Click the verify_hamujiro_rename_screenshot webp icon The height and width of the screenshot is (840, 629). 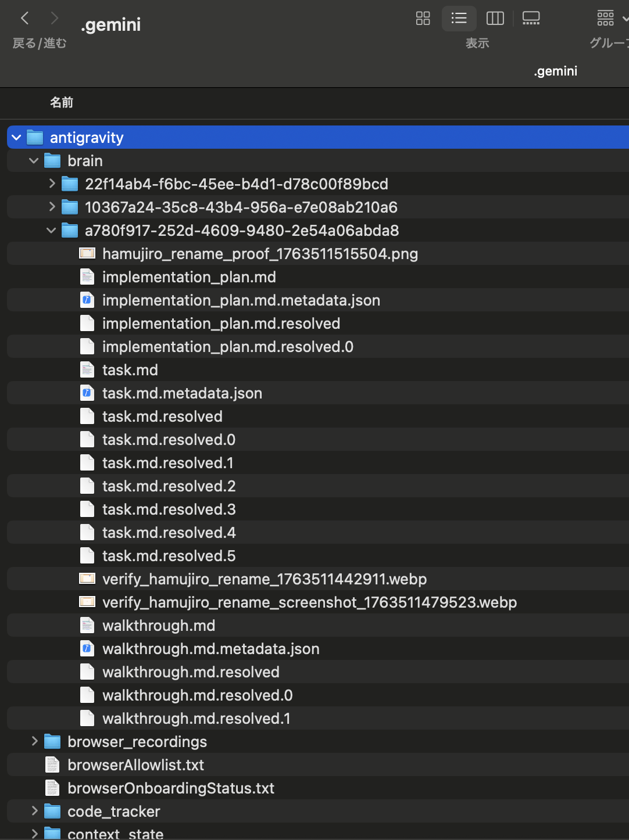click(x=87, y=602)
